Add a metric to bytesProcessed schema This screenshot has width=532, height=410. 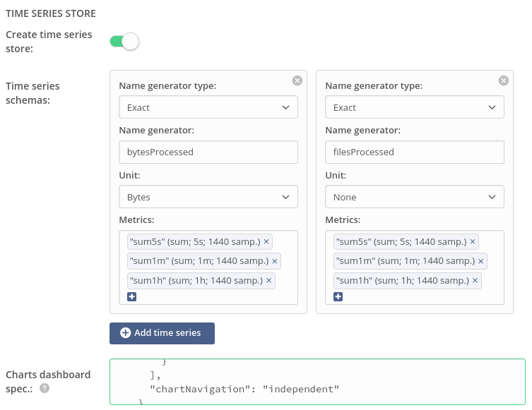click(x=131, y=297)
